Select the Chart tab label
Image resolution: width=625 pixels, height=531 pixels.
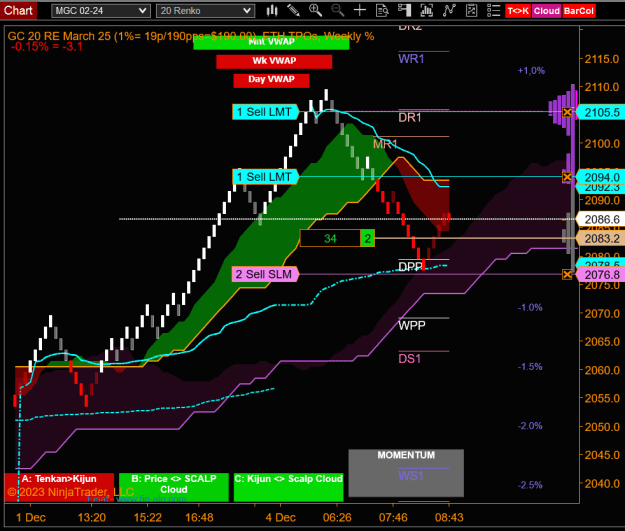click(18, 10)
